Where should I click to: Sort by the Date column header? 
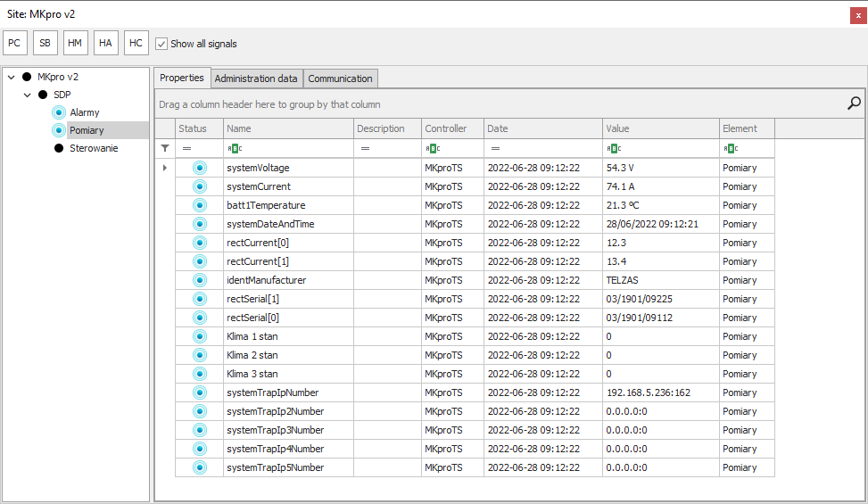point(543,128)
